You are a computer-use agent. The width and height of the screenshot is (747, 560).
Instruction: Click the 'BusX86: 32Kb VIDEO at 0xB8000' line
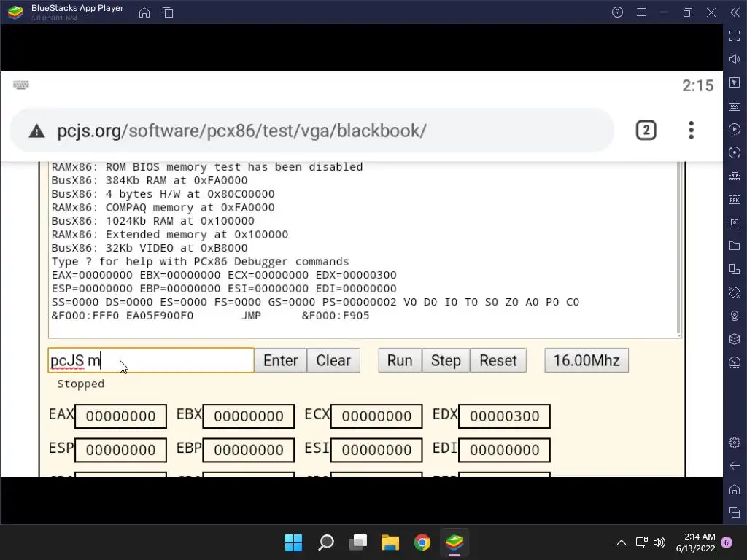coord(150,248)
